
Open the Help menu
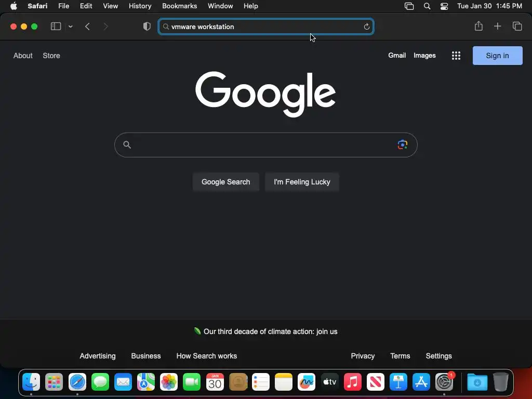click(x=251, y=6)
